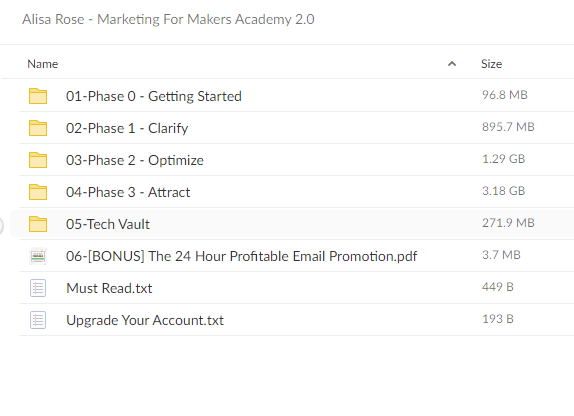Open the 03-Phase 2 - Optimize name

[135, 160]
